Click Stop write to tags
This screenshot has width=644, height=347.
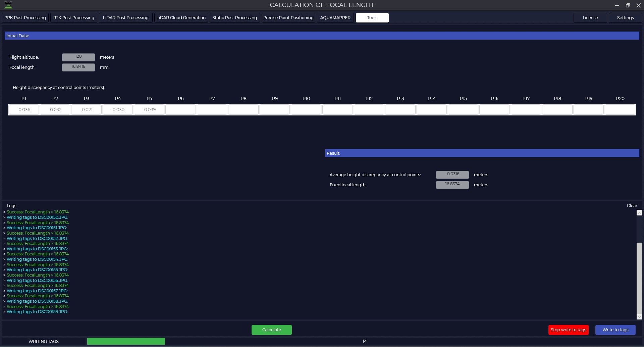click(x=569, y=330)
